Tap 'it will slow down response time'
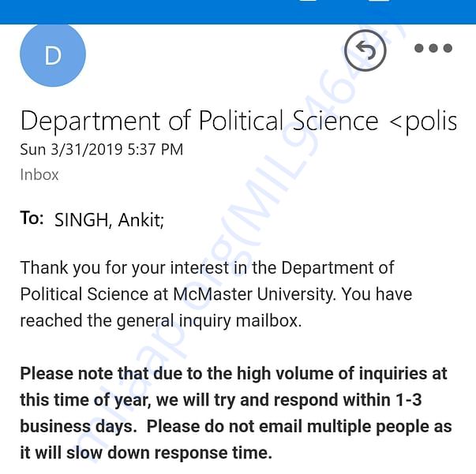This screenshot has width=476, height=474. pyautogui.click(x=146, y=453)
